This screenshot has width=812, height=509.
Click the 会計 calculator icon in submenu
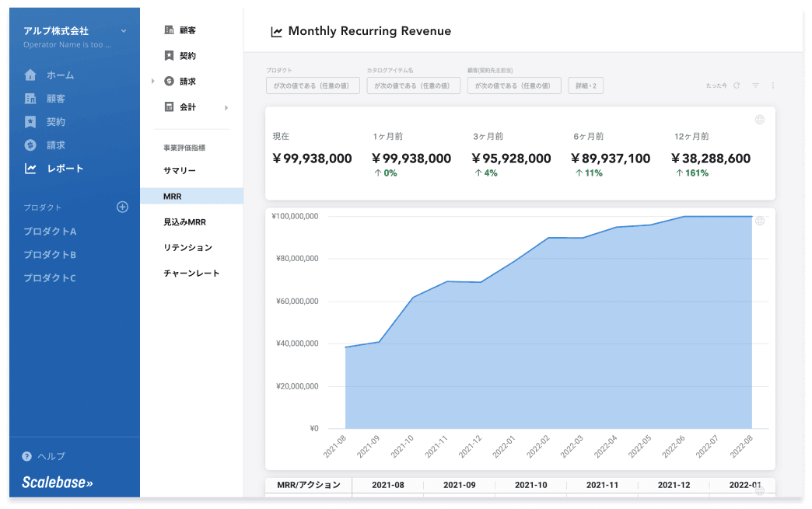(x=169, y=106)
